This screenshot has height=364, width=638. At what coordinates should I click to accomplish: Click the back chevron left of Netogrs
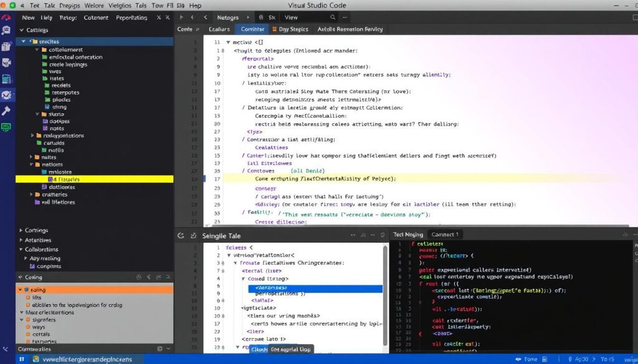pyautogui.click(x=206, y=17)
